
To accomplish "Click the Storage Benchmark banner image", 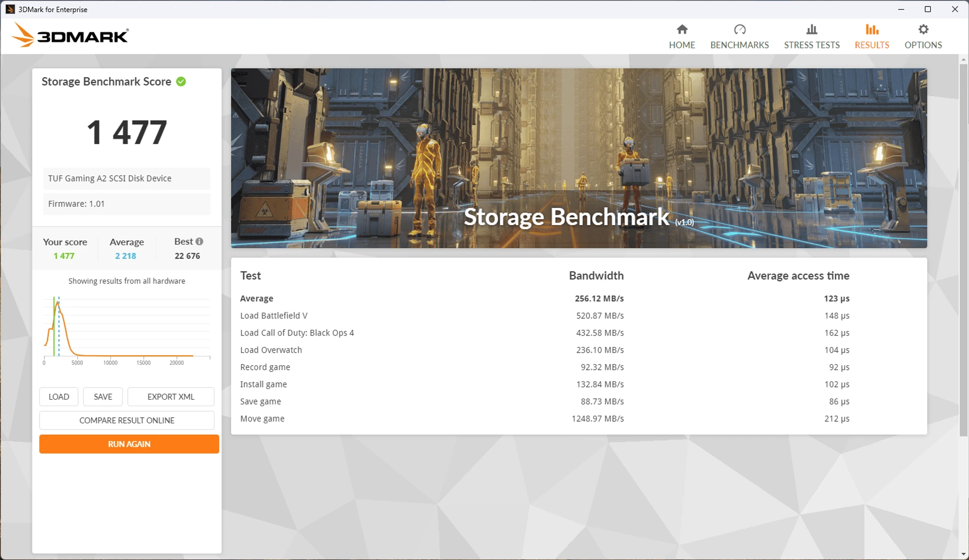I will (579, 158).
